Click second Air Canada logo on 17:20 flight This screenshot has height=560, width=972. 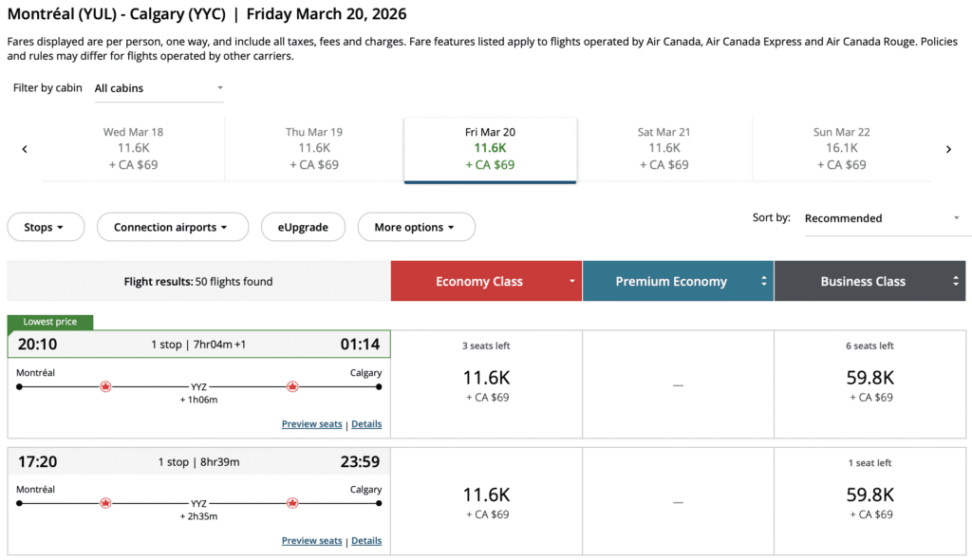click(x=292, y=503)
